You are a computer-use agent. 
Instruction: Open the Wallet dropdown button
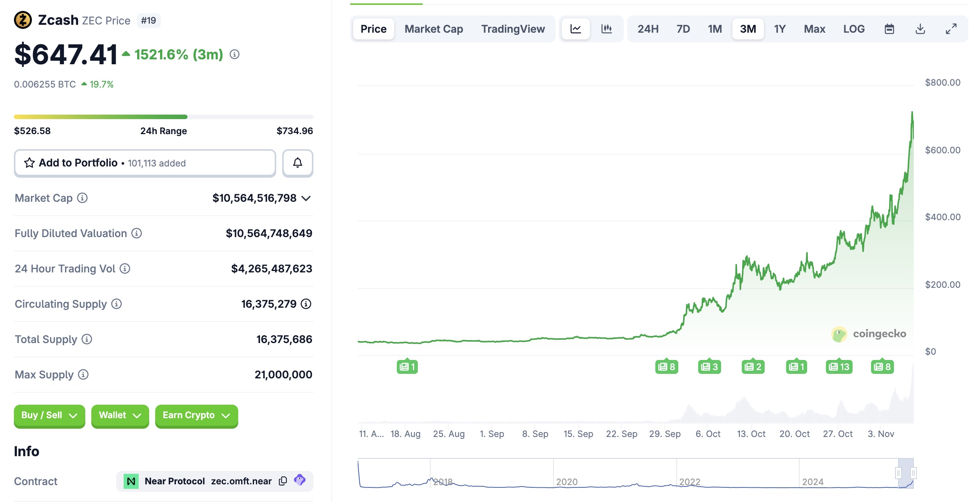(x=120, y=415)
